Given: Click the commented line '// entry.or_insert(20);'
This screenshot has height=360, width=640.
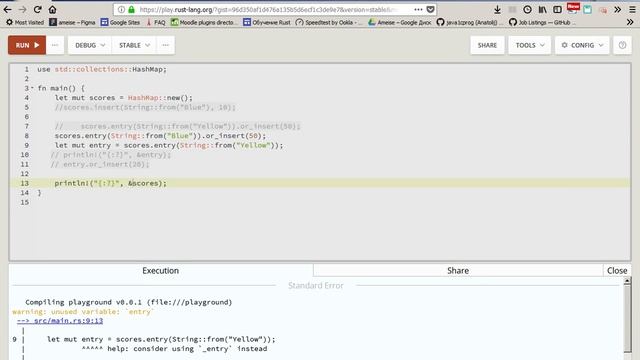Looking at the screenshot, I should coord(100,164).
